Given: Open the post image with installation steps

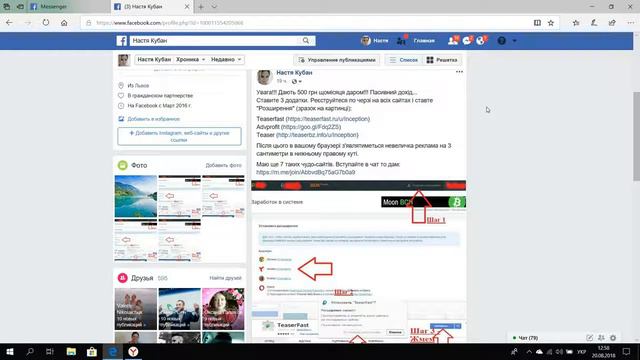Looking at the screenshot, I should pyautogui.click(x=358, y=261).
